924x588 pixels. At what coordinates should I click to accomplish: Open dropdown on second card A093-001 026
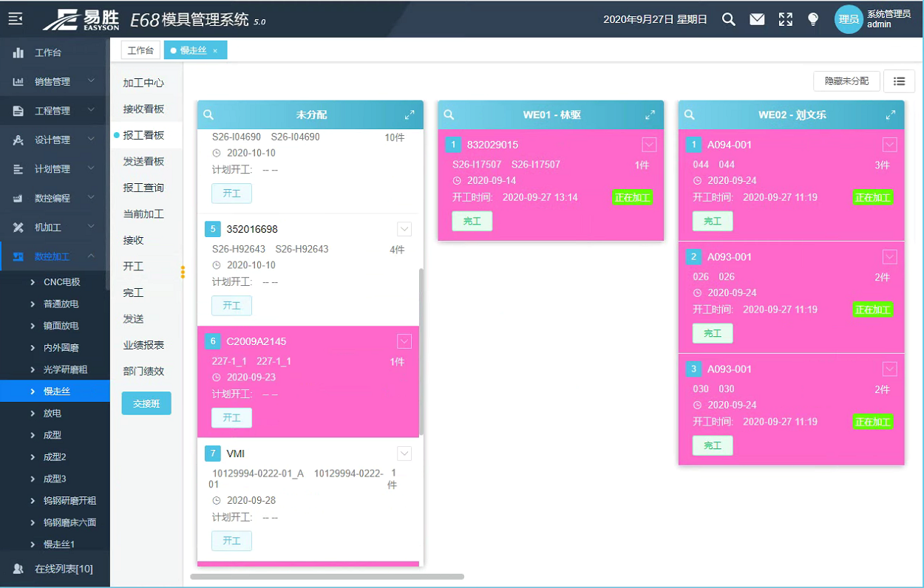pyautogui.click(x=890, y=257)
